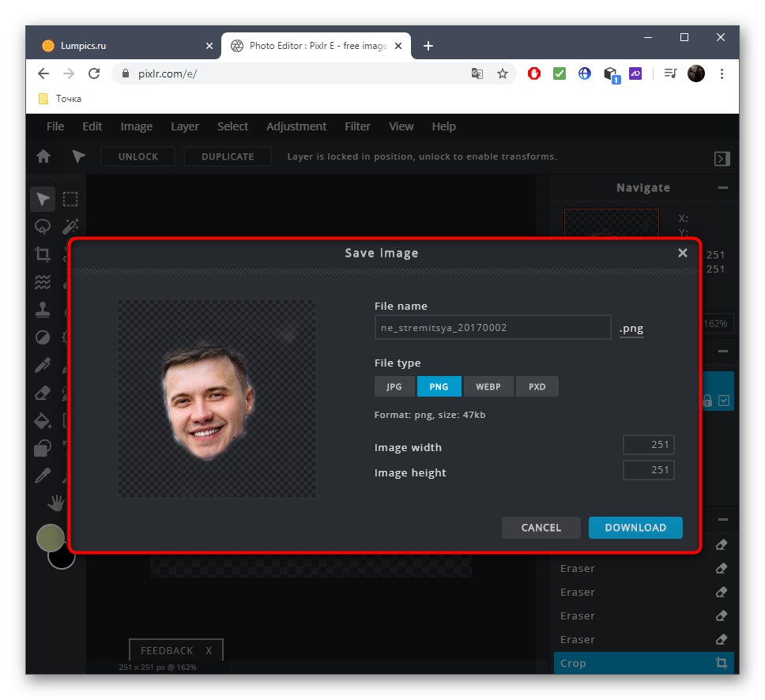
Task: Pick the magic wand tool
Action: pos(70,226)
